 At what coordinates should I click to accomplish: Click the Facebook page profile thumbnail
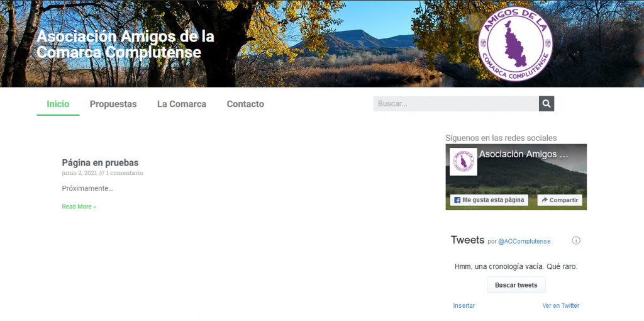(x=464, y=162)
